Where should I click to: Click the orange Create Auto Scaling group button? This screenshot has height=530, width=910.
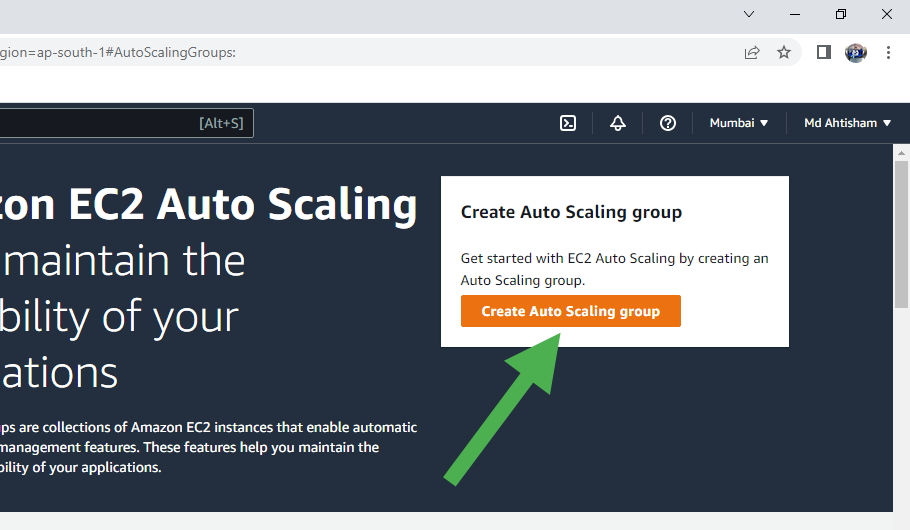[570, 311]
